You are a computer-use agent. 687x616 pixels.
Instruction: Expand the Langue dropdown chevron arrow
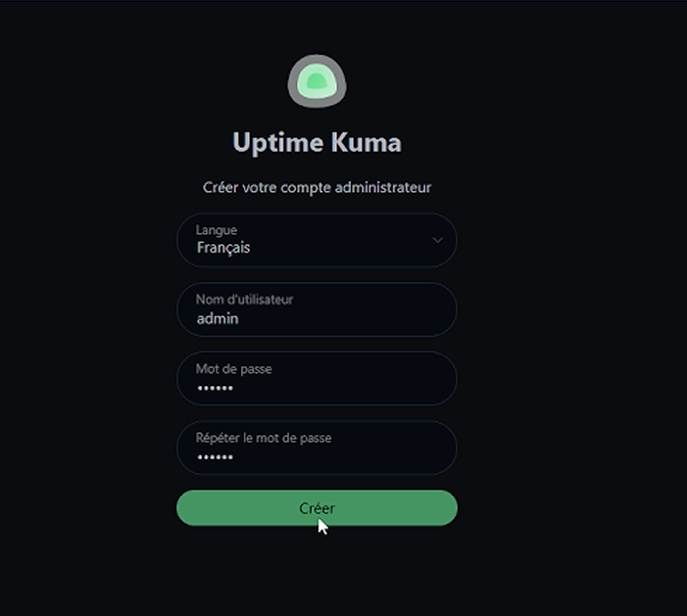coord(437,240)
